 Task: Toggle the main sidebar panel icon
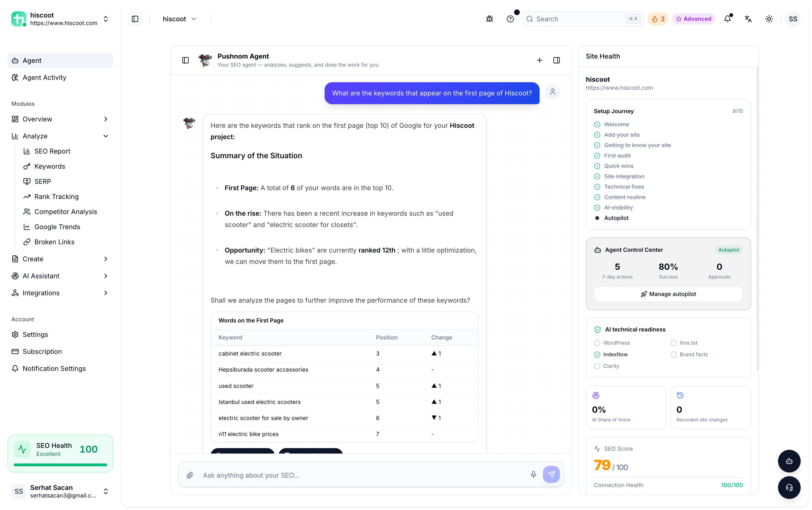tap(135, 19)
